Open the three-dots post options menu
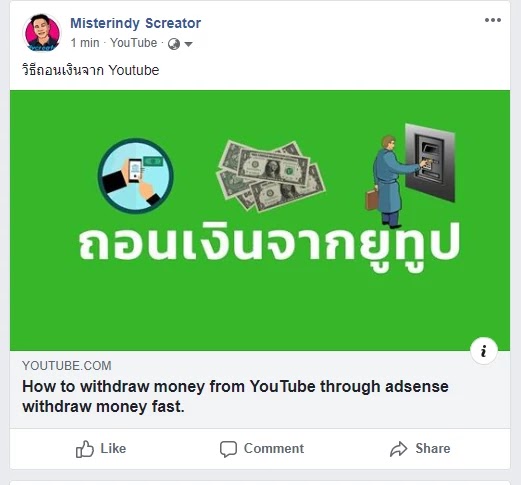The image size is (521, 485). pyautogui.click(x=493, y=20)
